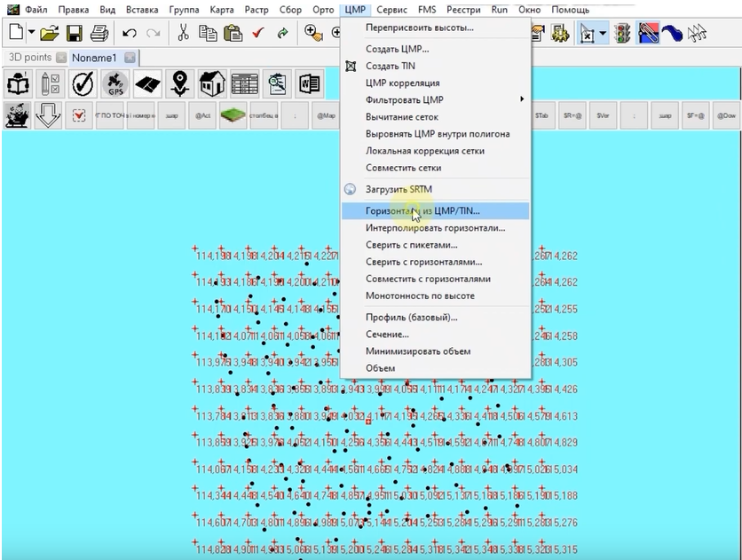Click the printer icon
742x560 pixels.
coord(99,33)
